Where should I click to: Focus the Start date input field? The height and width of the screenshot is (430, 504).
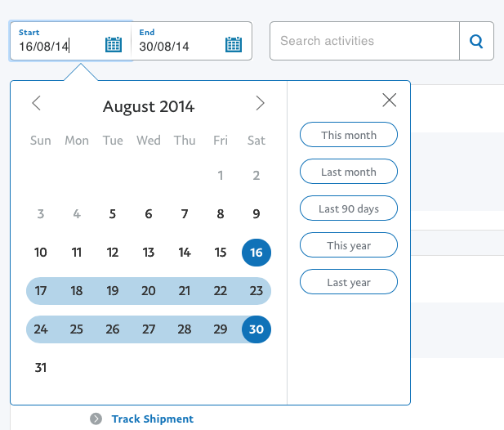tap(59, 47)
